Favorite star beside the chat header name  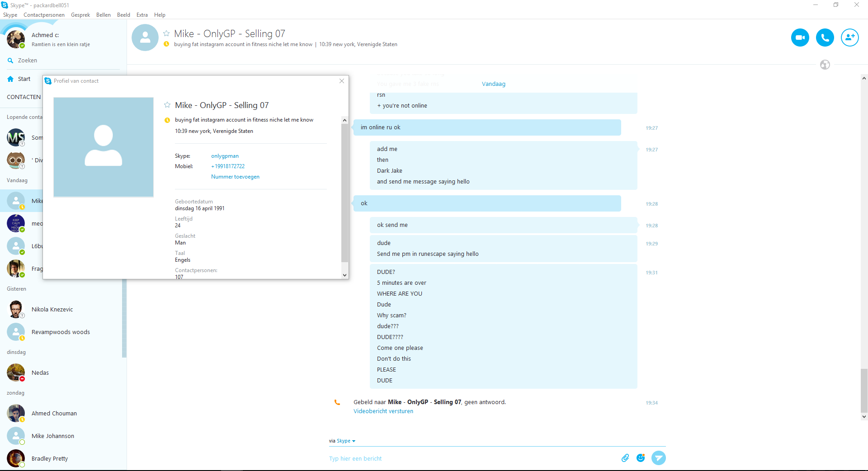pyautogui.click(x=166, y=33)
